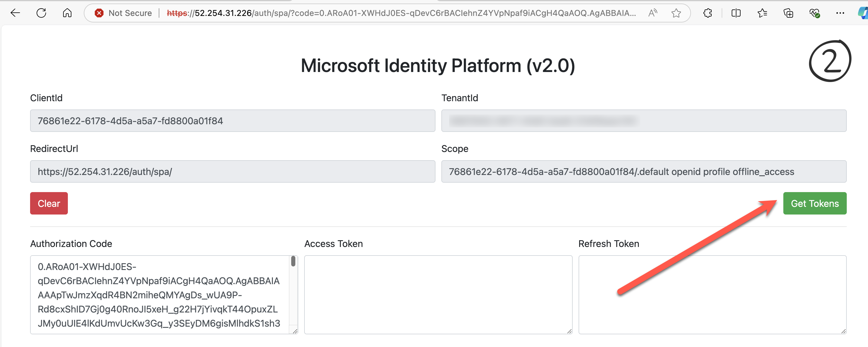Screen dimensions: 868x347
Task: Go back using the browser back arrow
Action: (15, 13)
